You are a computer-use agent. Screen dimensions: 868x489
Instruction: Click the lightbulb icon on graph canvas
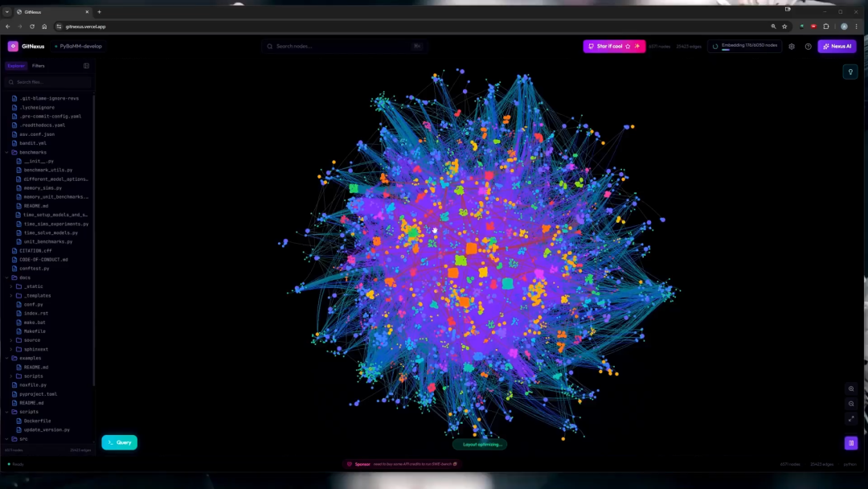click(x=850, y=72)
